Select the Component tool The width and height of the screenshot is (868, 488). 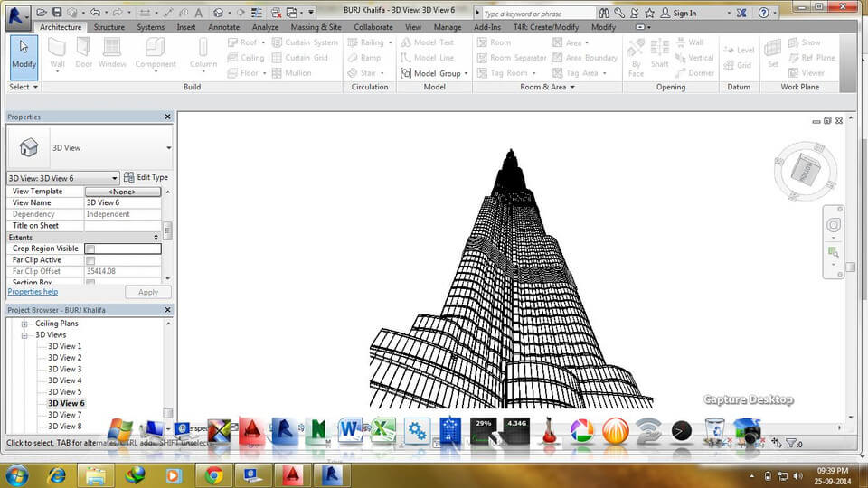coord(156,55)
